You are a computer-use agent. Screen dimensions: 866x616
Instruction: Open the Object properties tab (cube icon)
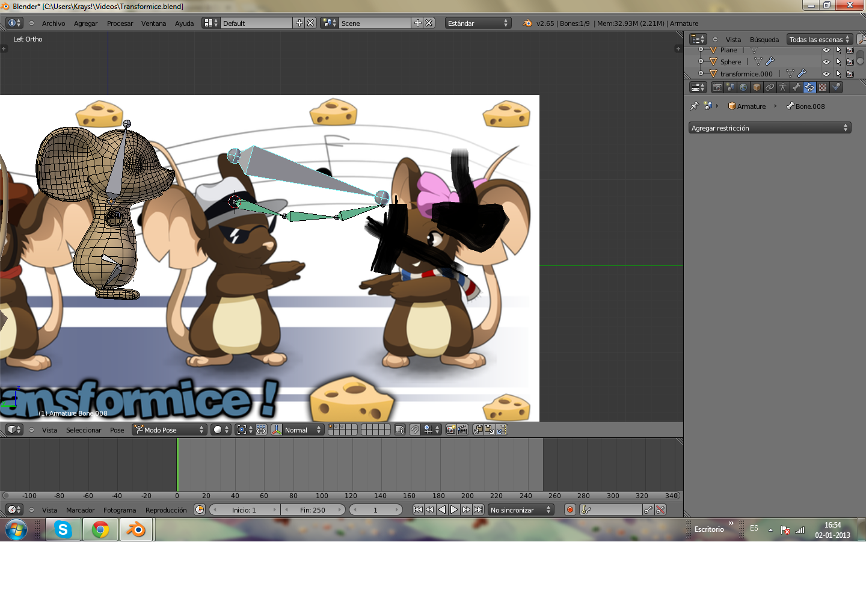point(757,87)
